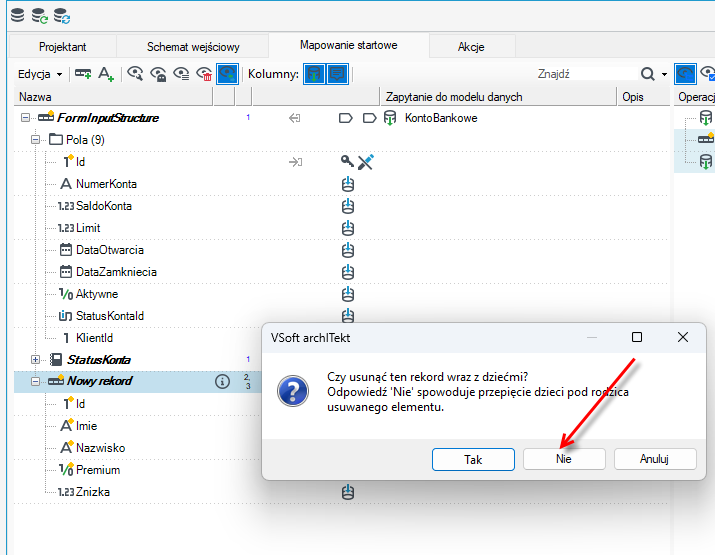Click into the Znajdź search field
This screenshot has height=555, width=715.
[x=586, y=74]
